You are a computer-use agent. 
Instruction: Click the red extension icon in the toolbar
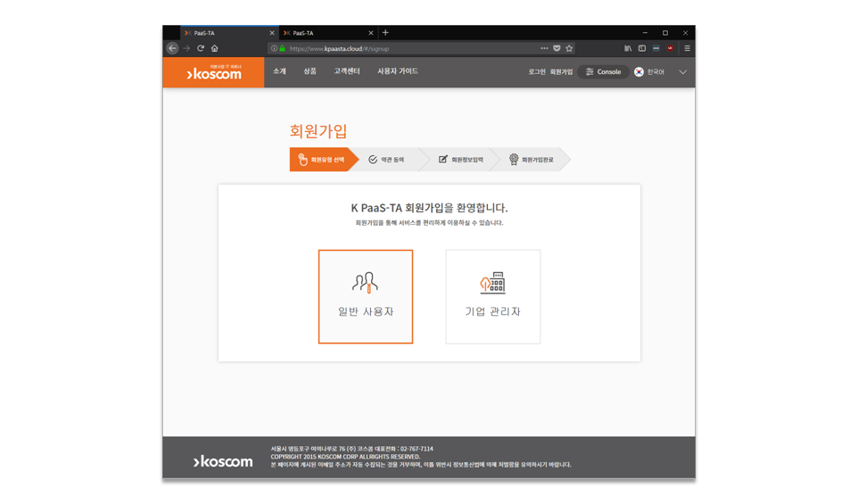[x=670, y=48]
